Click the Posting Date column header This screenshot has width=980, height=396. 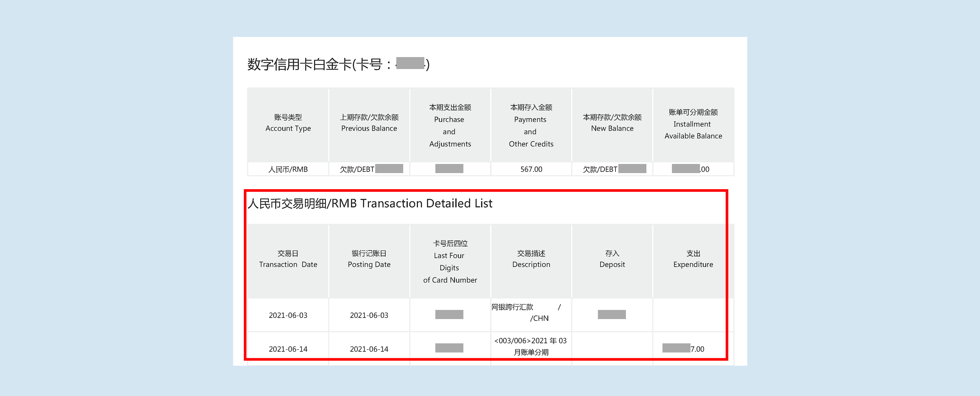[x=369, y=259]
